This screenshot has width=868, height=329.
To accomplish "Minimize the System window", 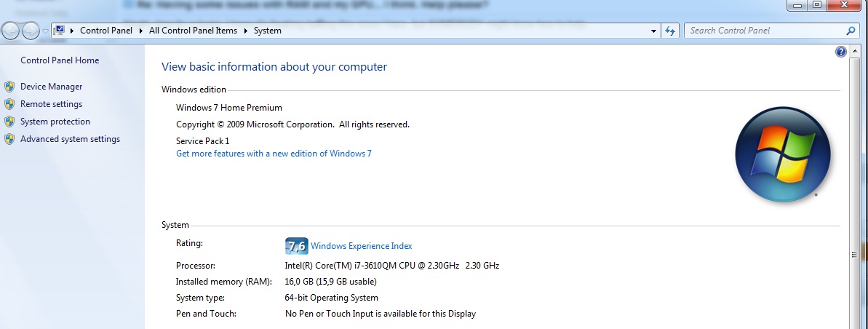I will (797, 5).
